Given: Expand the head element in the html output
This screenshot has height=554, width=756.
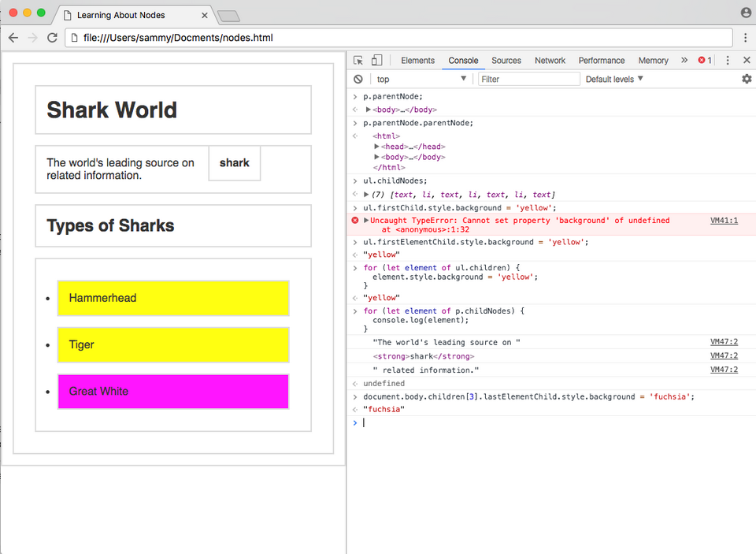Looking at the screenshot, I should click(376, 147).
